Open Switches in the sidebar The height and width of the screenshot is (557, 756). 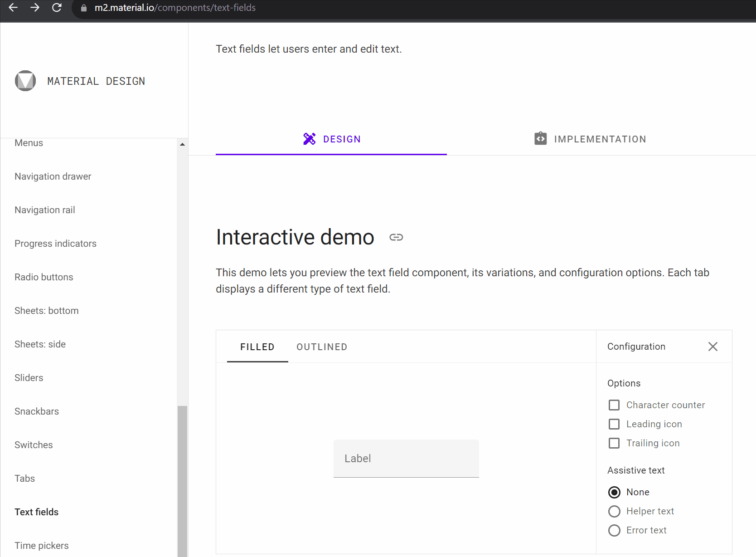[34, 445]
